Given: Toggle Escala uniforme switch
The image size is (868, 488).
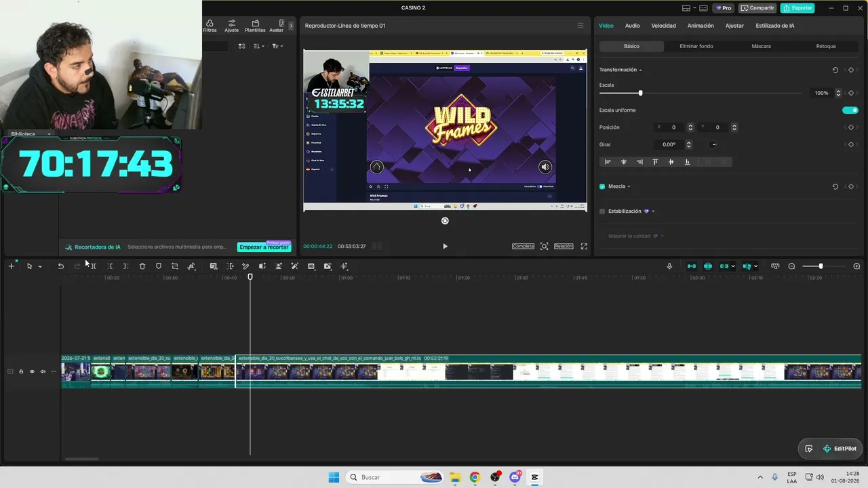Looking at the screenshot, I should pyautogui.click(x=850, y=110).
